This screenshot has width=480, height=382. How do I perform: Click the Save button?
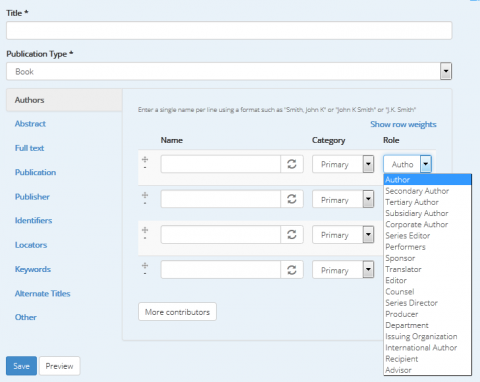pos(21,366)
